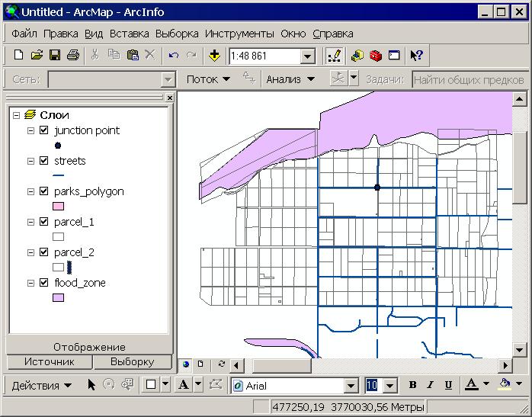Collapse the streets layer legend
The width and height of the screenshot is (532, 417).
coord(30,161)
